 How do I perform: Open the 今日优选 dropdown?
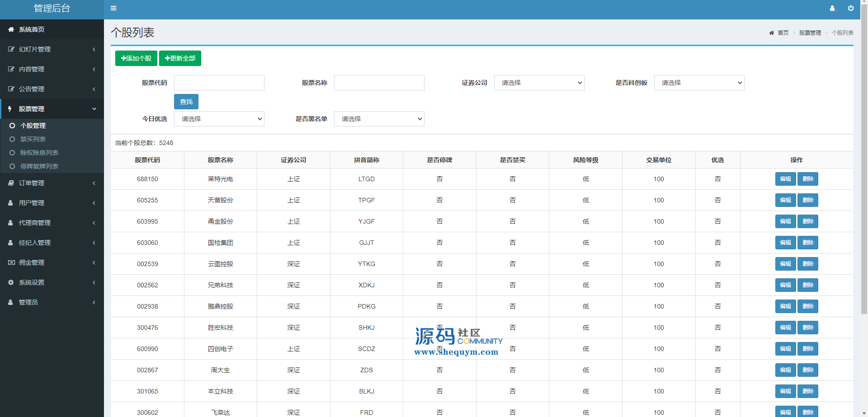[x=219, y=119]
